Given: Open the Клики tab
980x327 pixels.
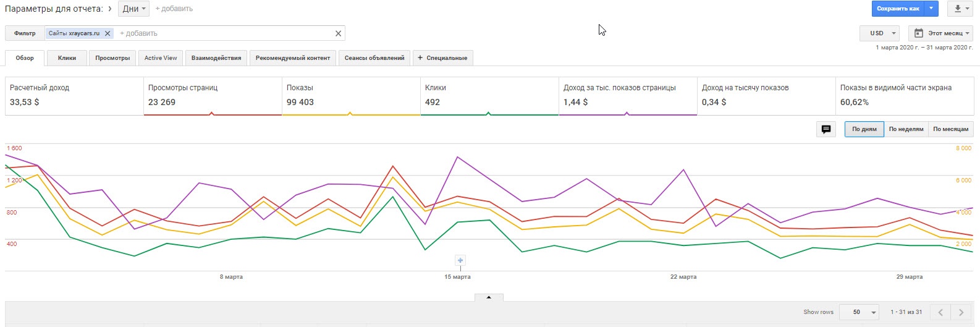Looking at the screenshot, I should (x=67, y=58).
